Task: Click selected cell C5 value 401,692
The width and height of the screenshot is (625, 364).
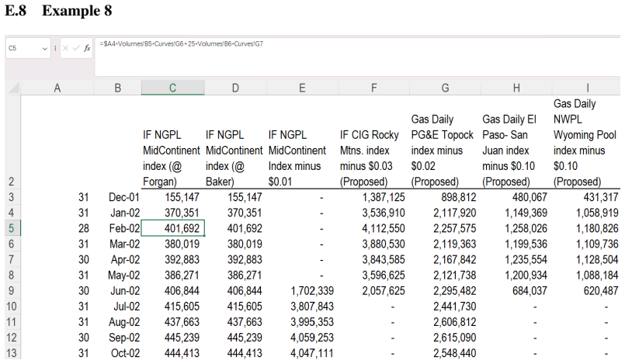Action: 173,228
